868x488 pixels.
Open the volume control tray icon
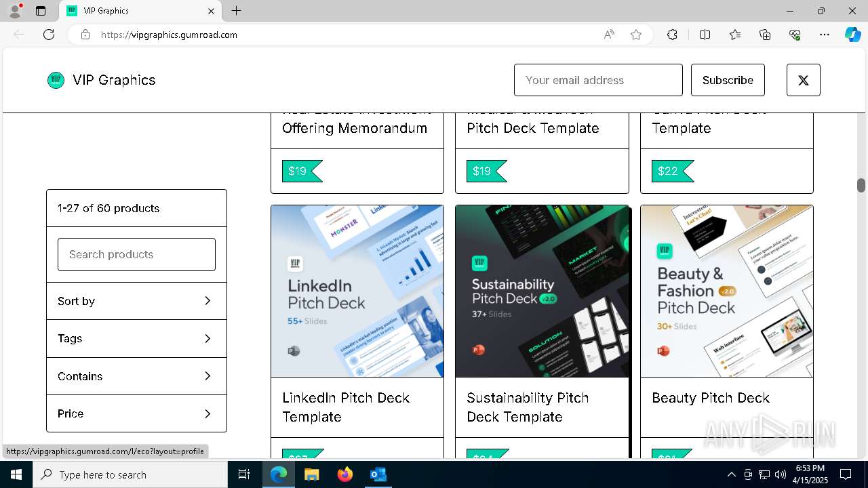pos(781,474)
